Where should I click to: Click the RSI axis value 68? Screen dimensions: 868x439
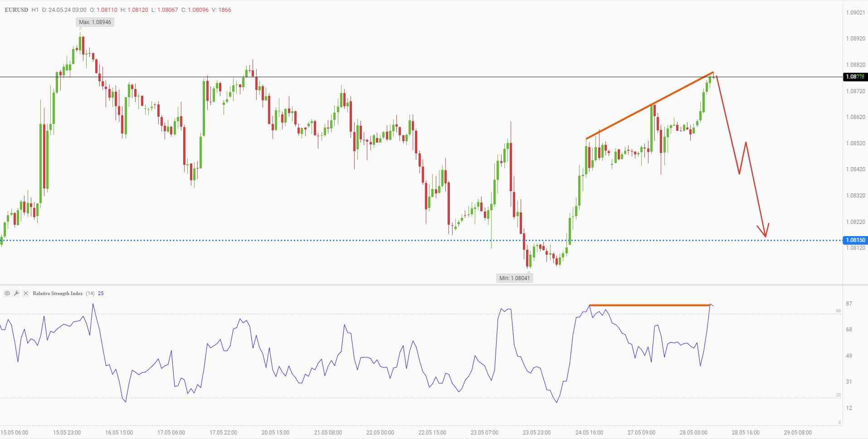[849, 330]
